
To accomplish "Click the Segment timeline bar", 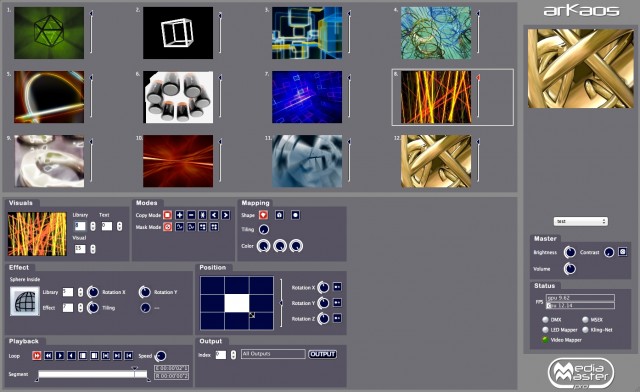I will coord(93,374).
